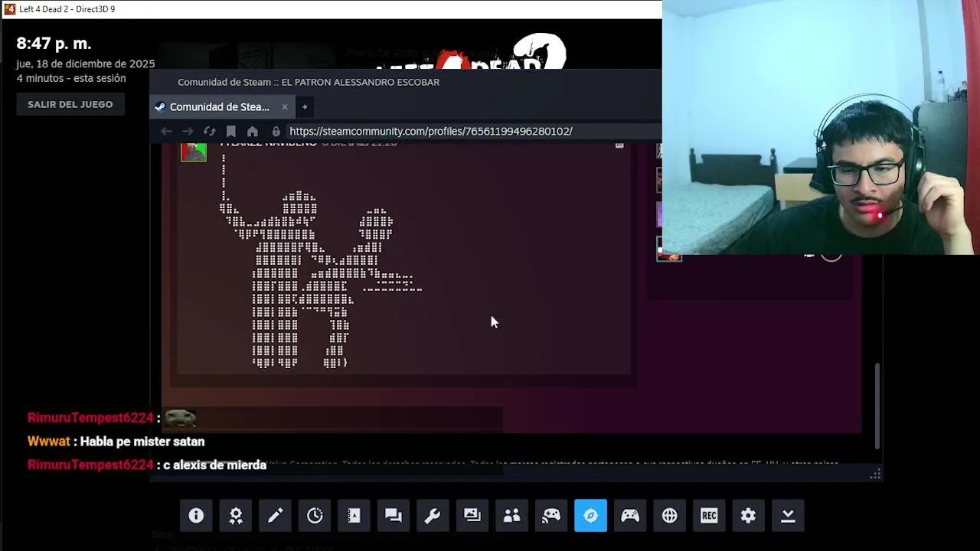Go back with browser back arrow
Screen dimensions: 980x551
166,132
